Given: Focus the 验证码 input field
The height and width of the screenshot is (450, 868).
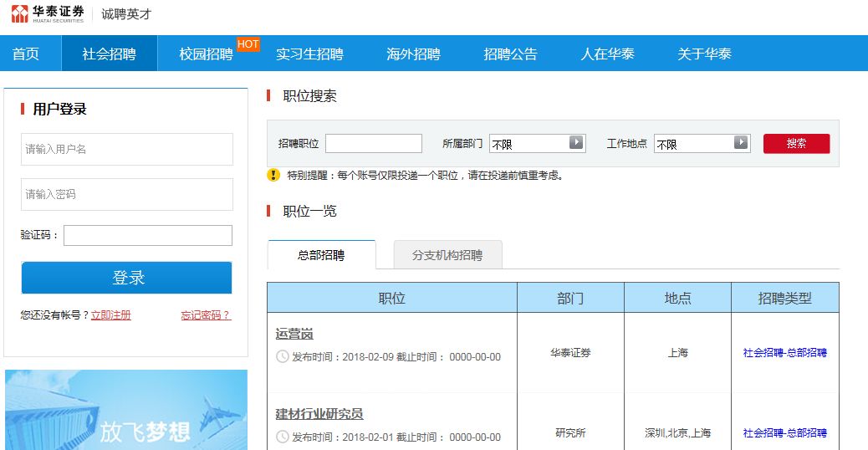Looking at the screenshot, I should pos(148,235).
